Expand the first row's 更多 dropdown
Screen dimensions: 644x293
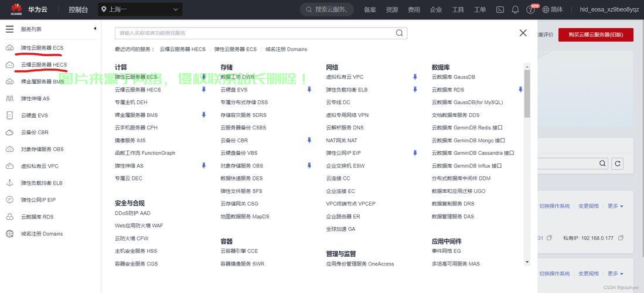(616, 206)
